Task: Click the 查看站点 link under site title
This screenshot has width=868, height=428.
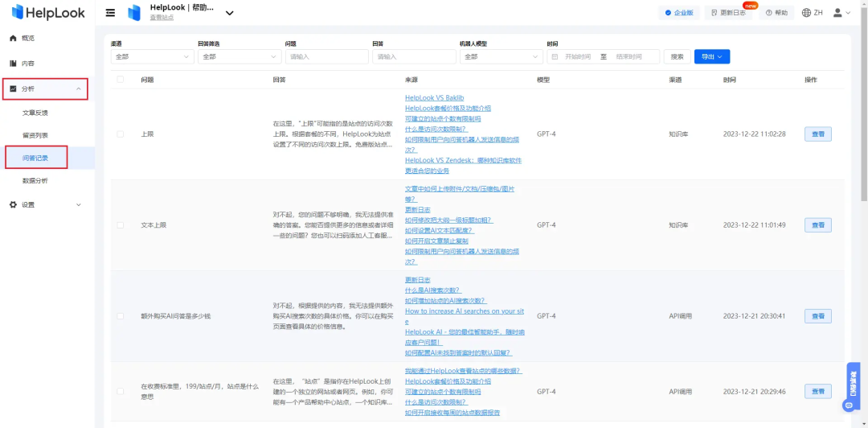Action: pyautogui.click(x=162, y=18)
